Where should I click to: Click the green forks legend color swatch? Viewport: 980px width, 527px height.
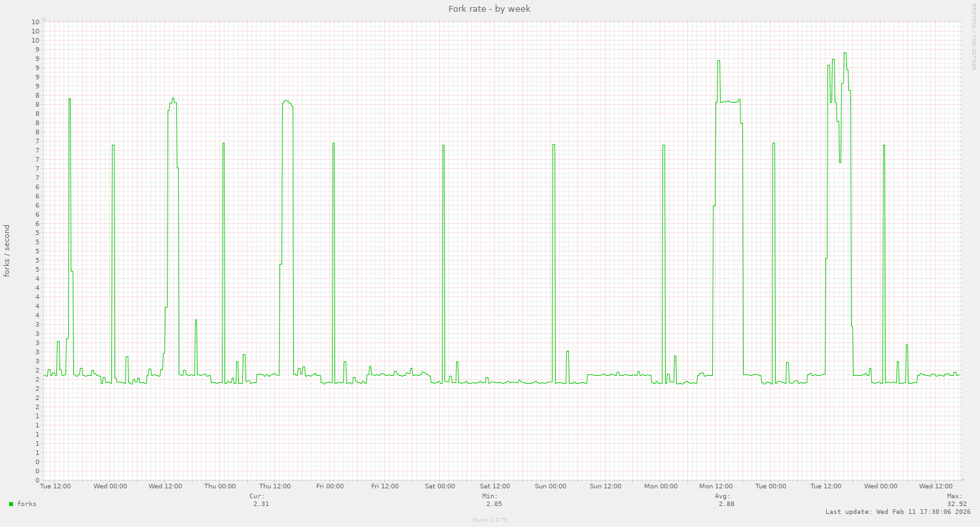11,504
